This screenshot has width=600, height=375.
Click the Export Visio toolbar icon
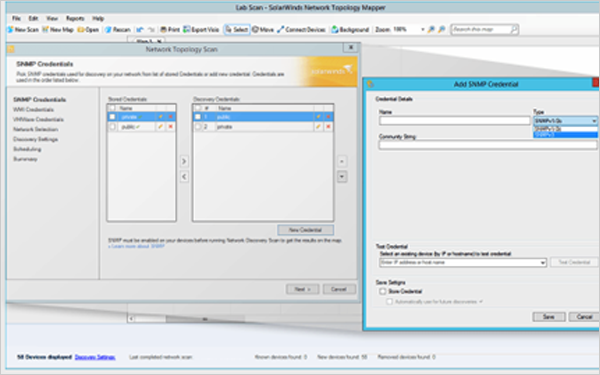pyautogui.click(x=201, y=29)
